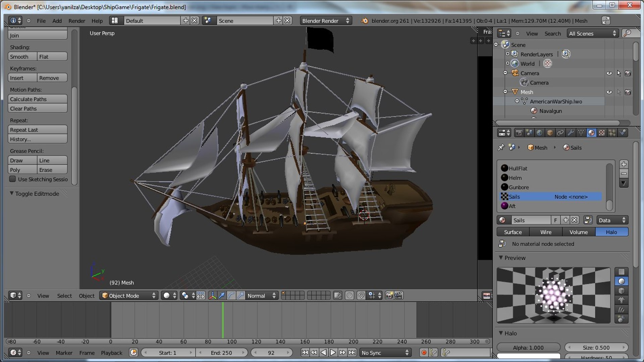Open the Object Constraints chain-link tab

(560, 133)
